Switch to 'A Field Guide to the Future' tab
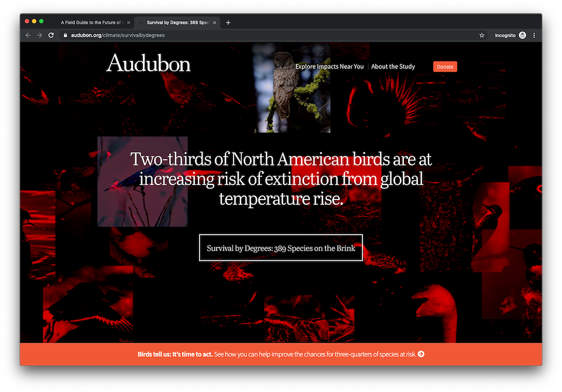The height and width of the screenshot is (392, 562). click(x=91, y=23)
